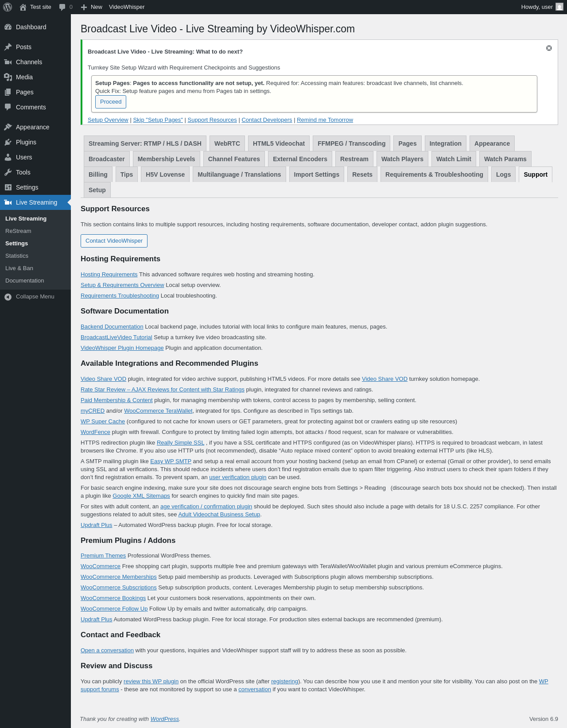Select the FFMPEG / Transcoding tab
This screenshot has width=567, height=728.
tap(351, 143)
